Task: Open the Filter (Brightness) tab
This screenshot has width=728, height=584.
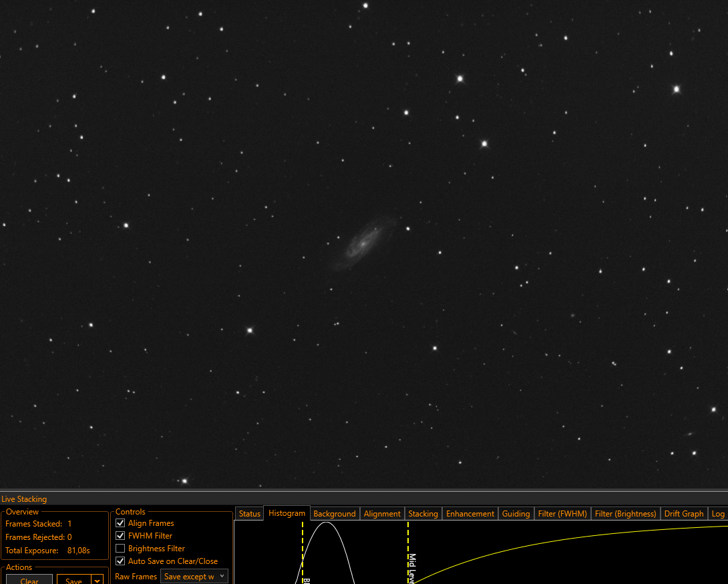Action: pos(625,514)
